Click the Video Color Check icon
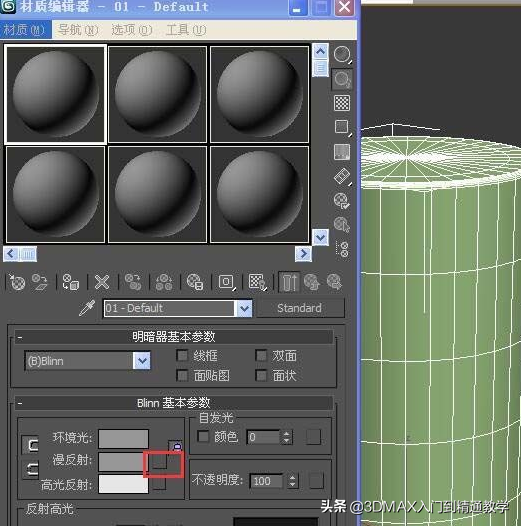521x526 pixels. [x=342, y=151]
